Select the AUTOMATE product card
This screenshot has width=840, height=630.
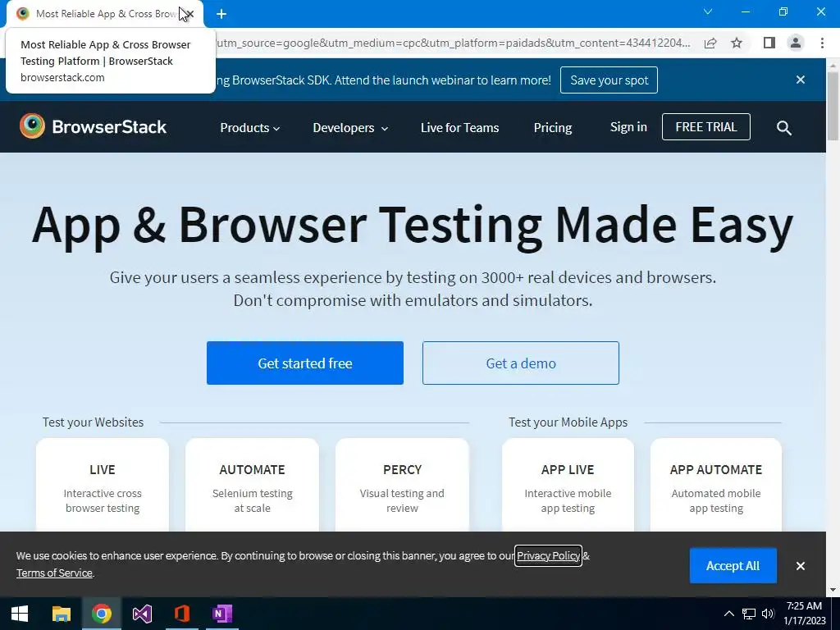coord(252,485)
